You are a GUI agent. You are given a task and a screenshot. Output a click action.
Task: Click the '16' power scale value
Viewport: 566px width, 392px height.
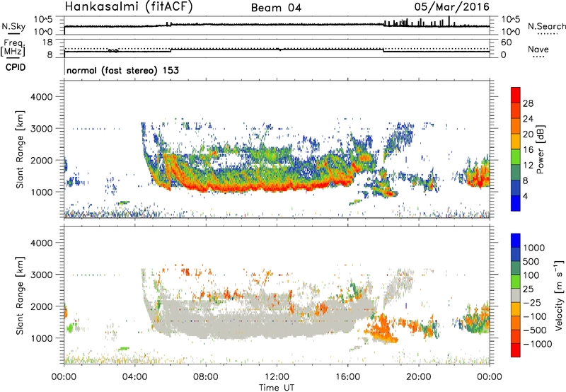click(x=528, y=150)
